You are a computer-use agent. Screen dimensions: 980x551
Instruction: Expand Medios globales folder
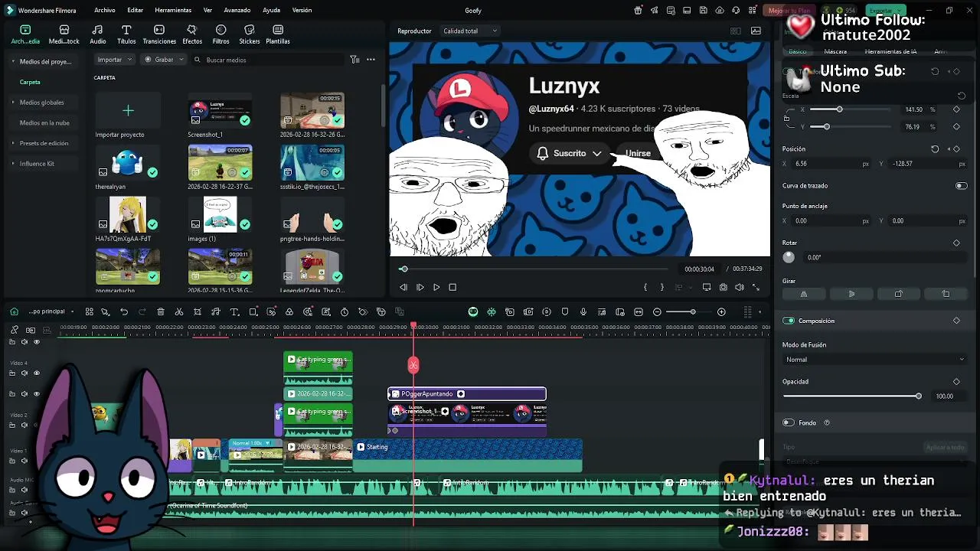(13, 102)
